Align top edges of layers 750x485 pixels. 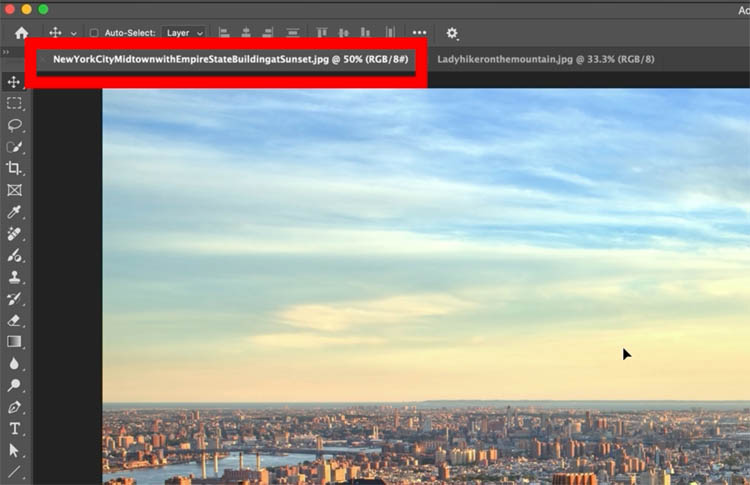point(321,33)
